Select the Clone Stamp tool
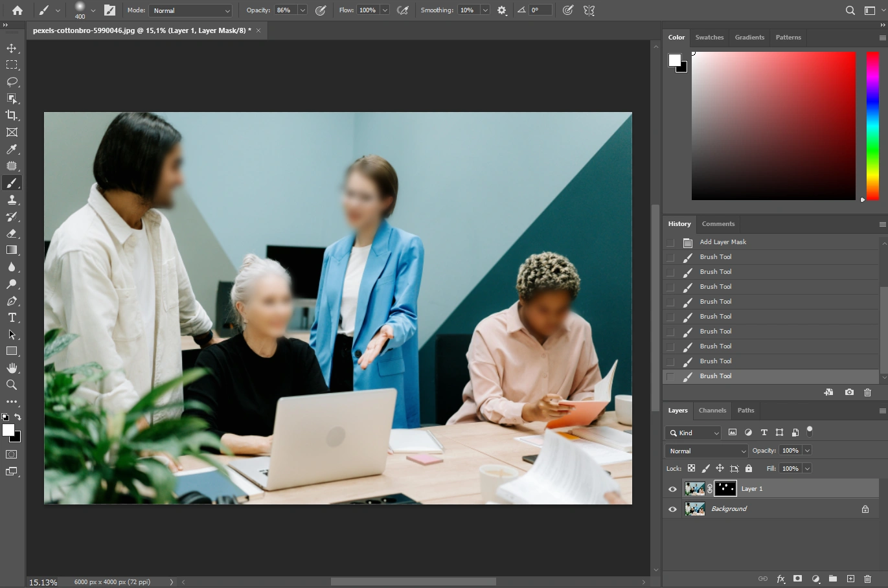 pos(12,199)
